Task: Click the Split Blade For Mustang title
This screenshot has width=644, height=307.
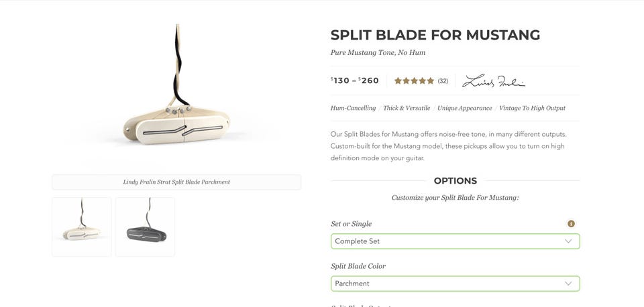Action: pyautogui.click(x=435, y=36)
